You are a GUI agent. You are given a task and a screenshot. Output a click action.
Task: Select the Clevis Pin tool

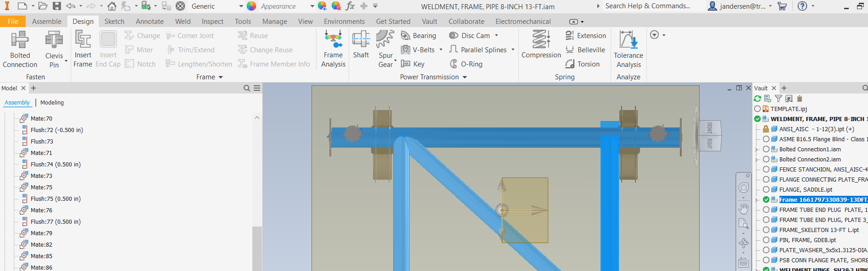54,50
